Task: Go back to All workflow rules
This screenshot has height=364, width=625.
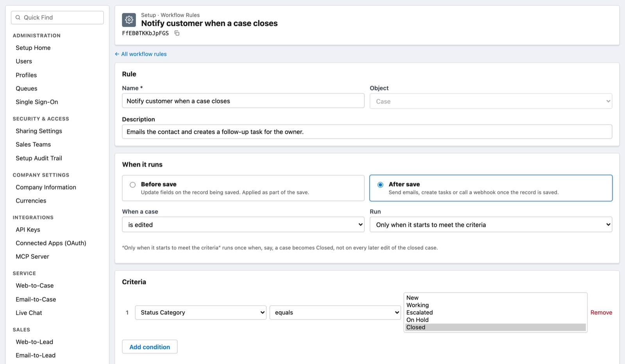Action: 141,54
